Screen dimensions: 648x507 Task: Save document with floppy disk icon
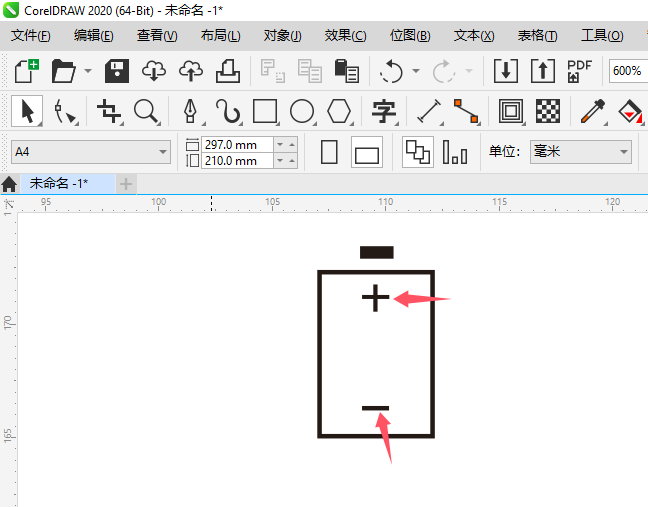pyautogui.click(x=117, y=71)
